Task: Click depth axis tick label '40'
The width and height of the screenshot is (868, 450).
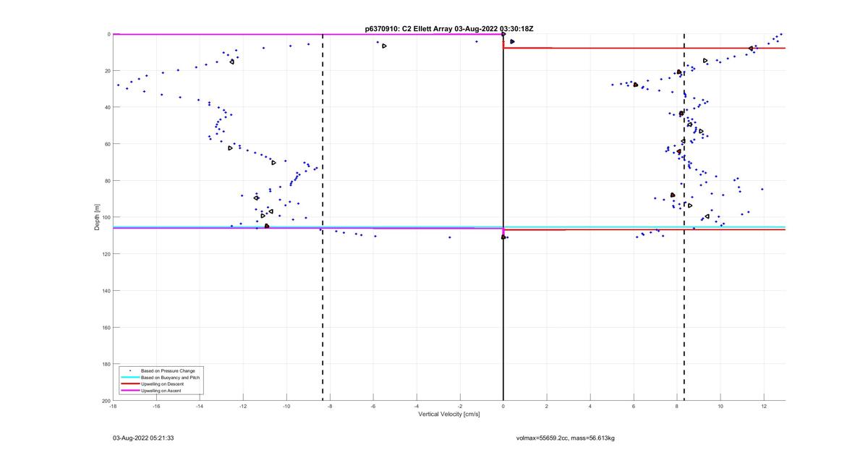Action: (x=106, y=107)
